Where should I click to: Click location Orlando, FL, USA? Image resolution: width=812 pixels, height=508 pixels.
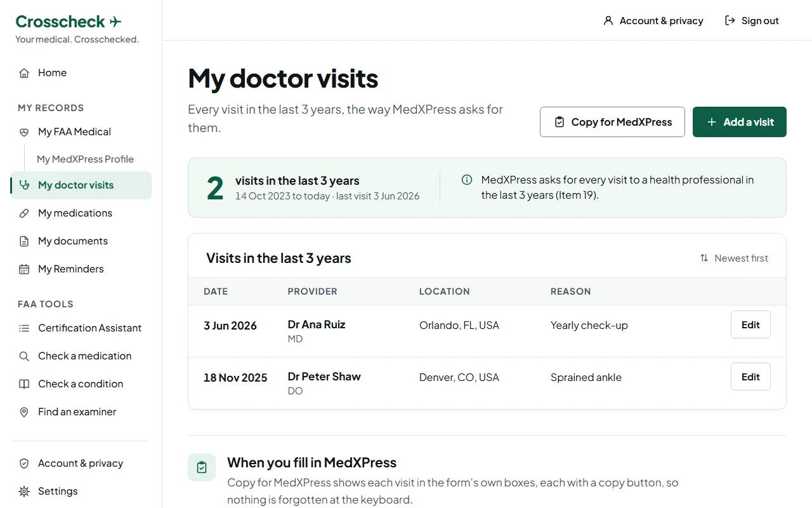coord(459,326)
